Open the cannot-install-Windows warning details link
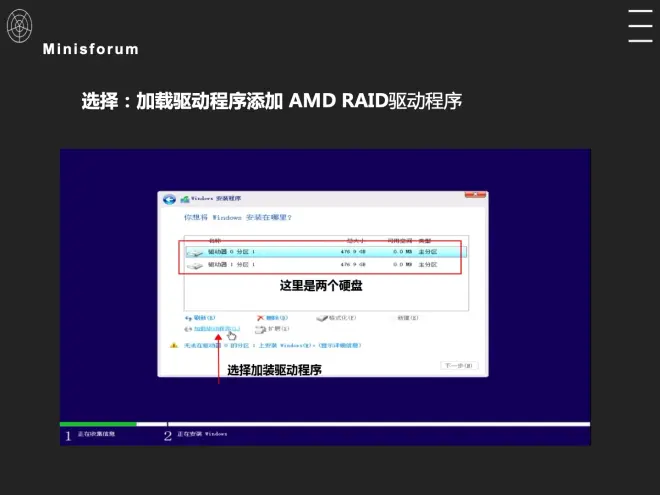 tap(273, 346)
